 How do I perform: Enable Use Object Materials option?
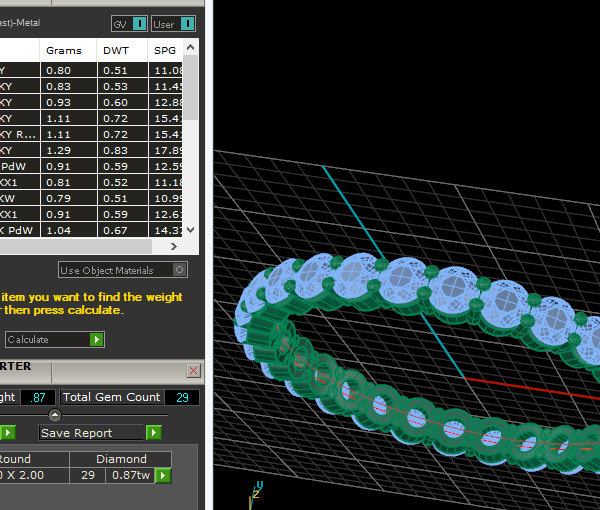[x=180, y=270]
